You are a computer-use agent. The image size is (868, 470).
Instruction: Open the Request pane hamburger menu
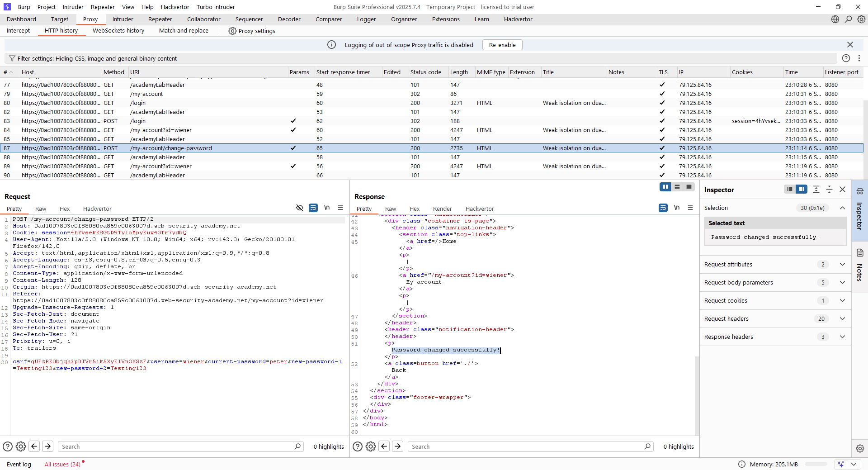[x=340, y=208]
